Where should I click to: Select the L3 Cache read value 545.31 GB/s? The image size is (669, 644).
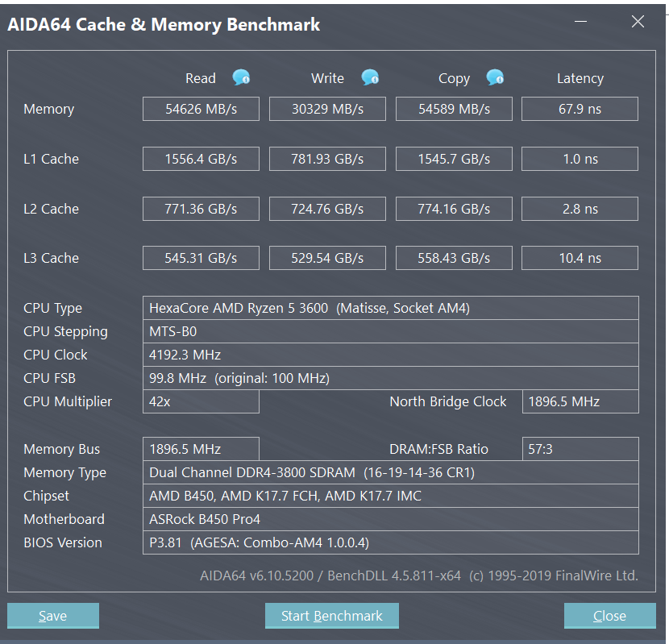[x=201, y=258]
